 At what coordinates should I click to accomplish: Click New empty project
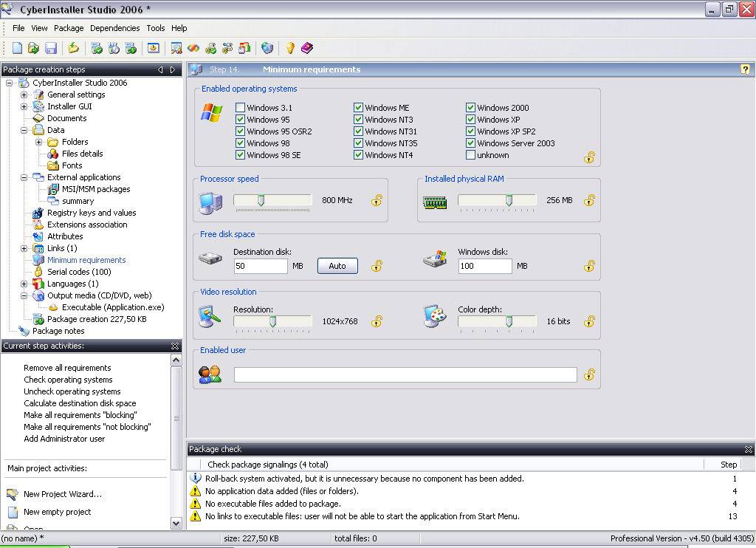58,512
